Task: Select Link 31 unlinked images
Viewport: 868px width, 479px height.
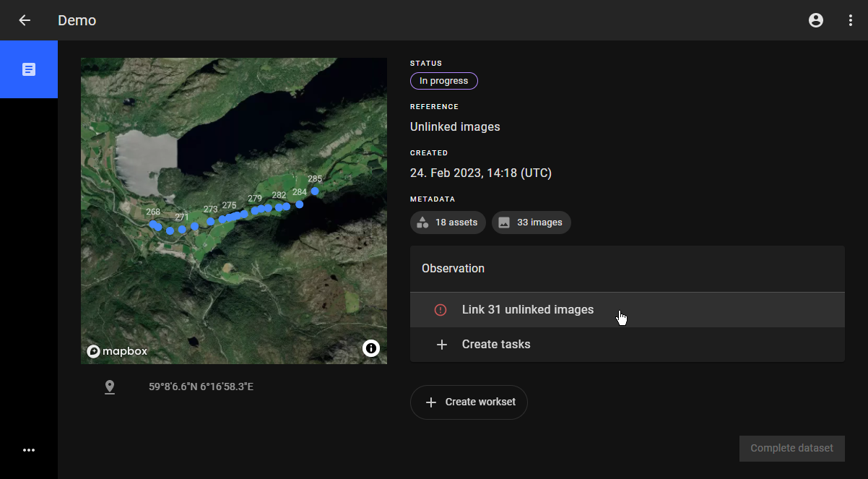Action: click(527, 310)
